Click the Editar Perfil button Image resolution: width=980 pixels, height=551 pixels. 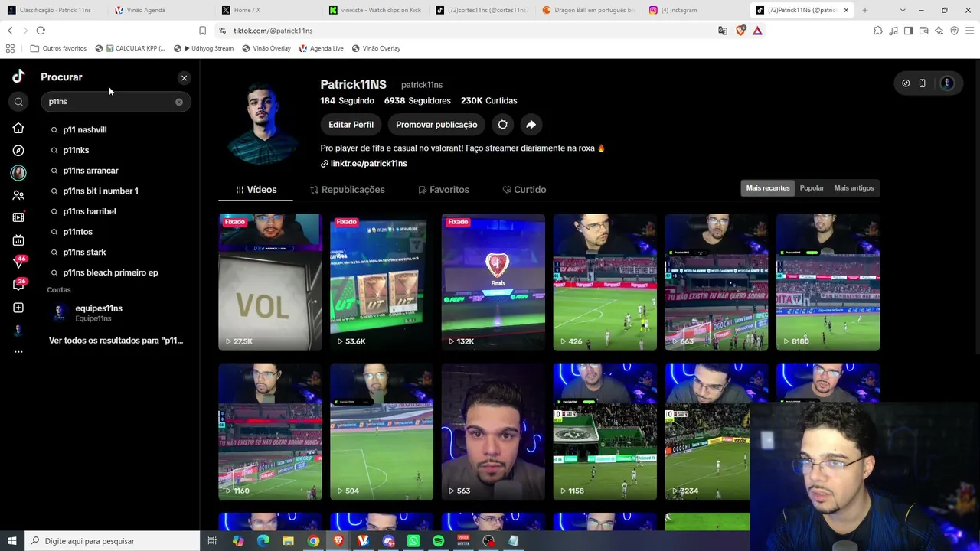point(351,125)
